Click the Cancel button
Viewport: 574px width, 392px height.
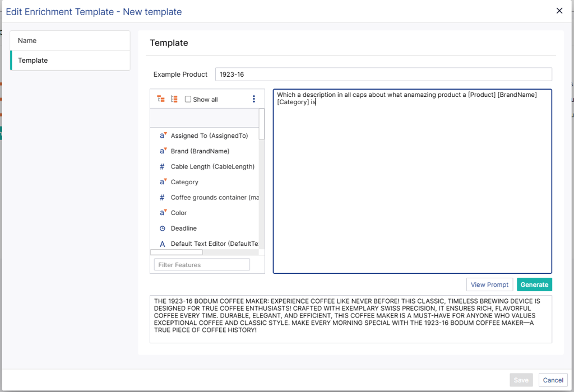pyautogui.click(x=553, y=380)
